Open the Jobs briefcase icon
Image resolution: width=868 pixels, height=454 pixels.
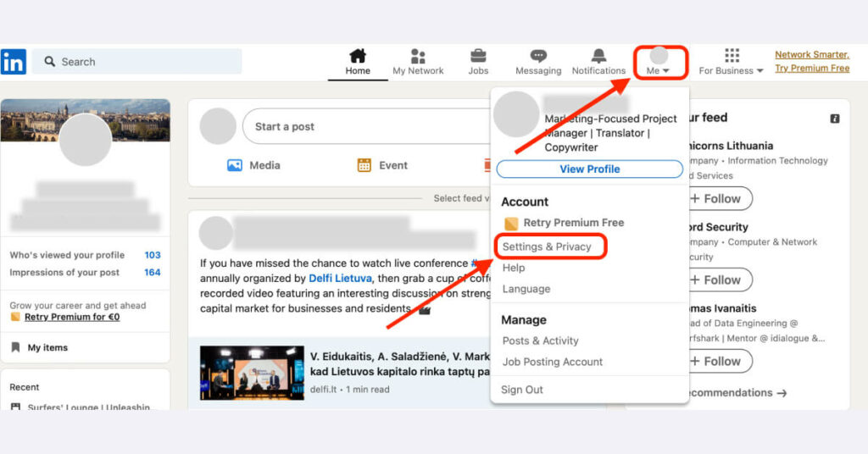pyautogui.click(x=478, y=56)
